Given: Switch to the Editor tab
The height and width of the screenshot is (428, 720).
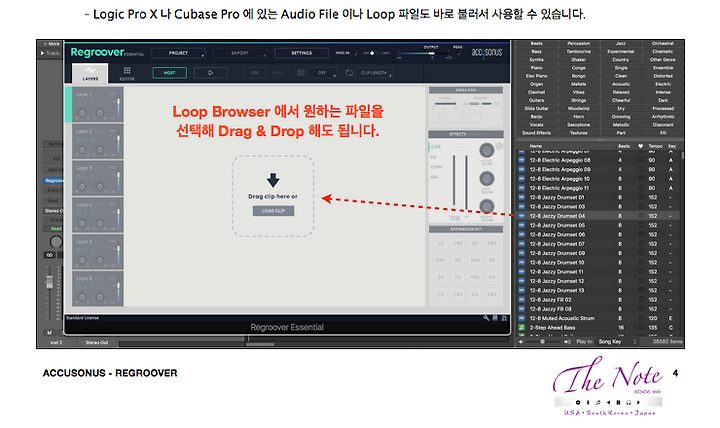Looking at the screenshot, I should [x=127, y=73].
